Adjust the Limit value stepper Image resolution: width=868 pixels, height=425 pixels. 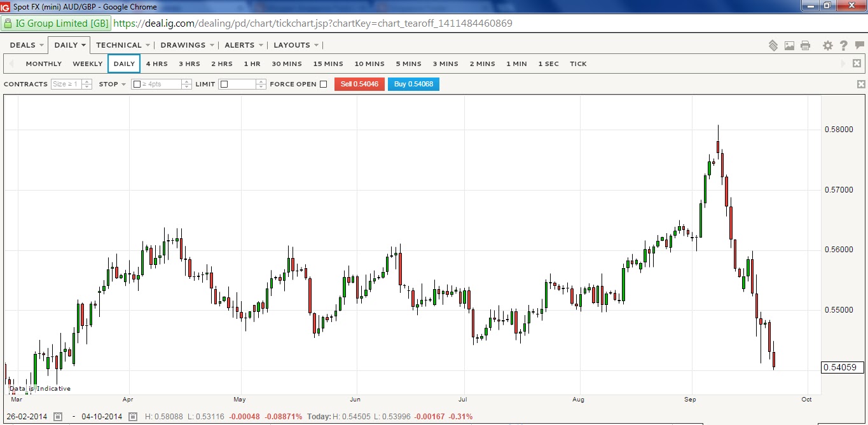coord(261,84)
